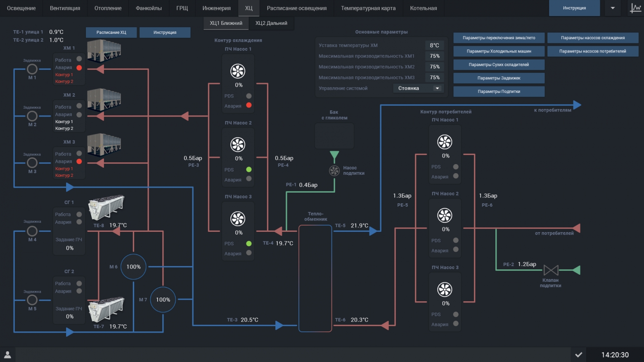Click the user profile icon in bottom bar
This screenshot has width=644, height=362.
tap(7, 355)
